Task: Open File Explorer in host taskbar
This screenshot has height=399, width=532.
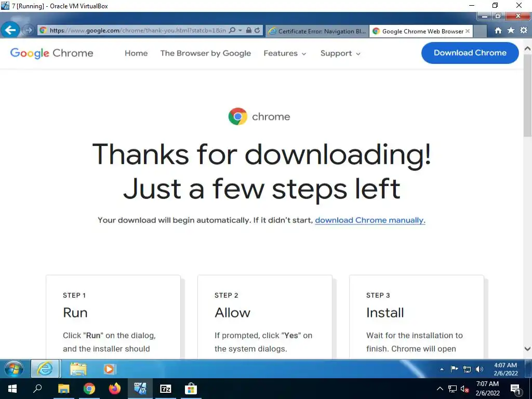Action: pyautogui.click(x=63, y=389)
